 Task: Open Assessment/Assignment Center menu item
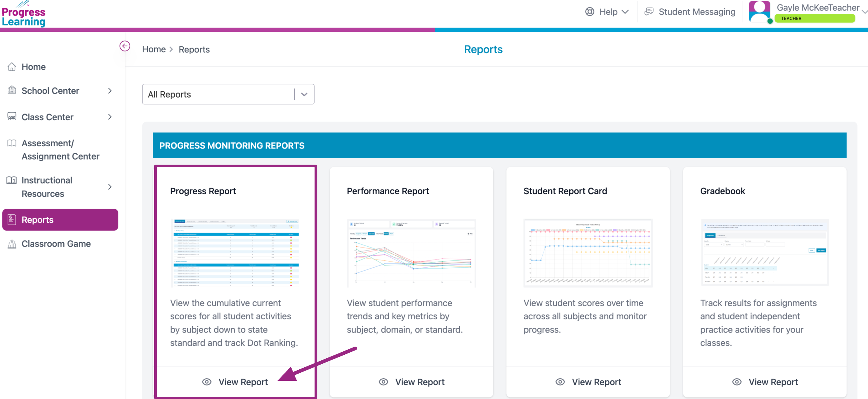(60, 150)
